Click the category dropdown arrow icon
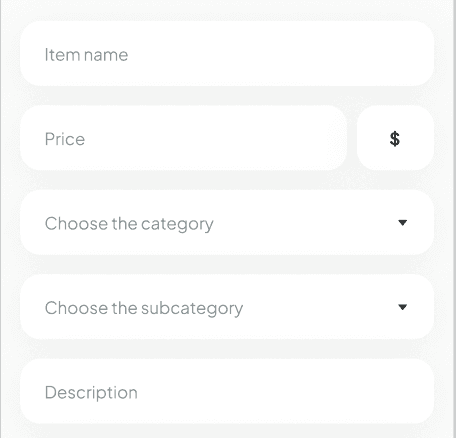 pyautogui.click(x=403, y=223)
